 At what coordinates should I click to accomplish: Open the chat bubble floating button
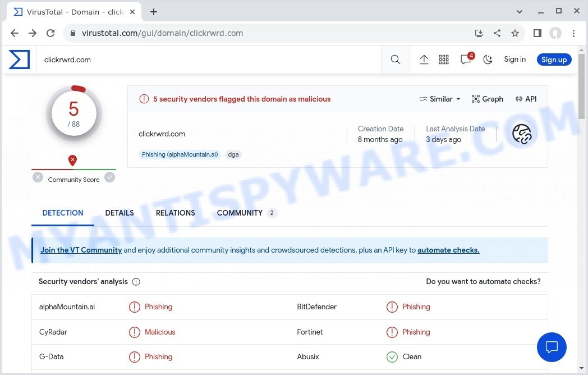click(551, 347)
